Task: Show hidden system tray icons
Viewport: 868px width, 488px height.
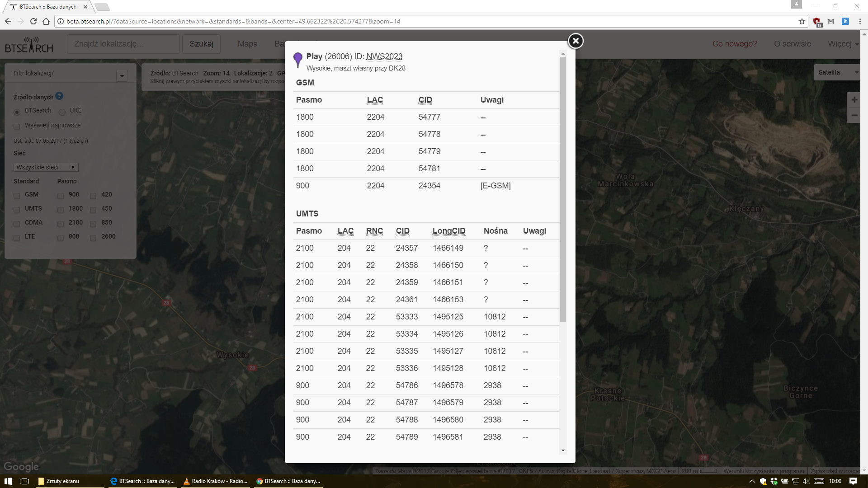Action: [x=752, y=481]
